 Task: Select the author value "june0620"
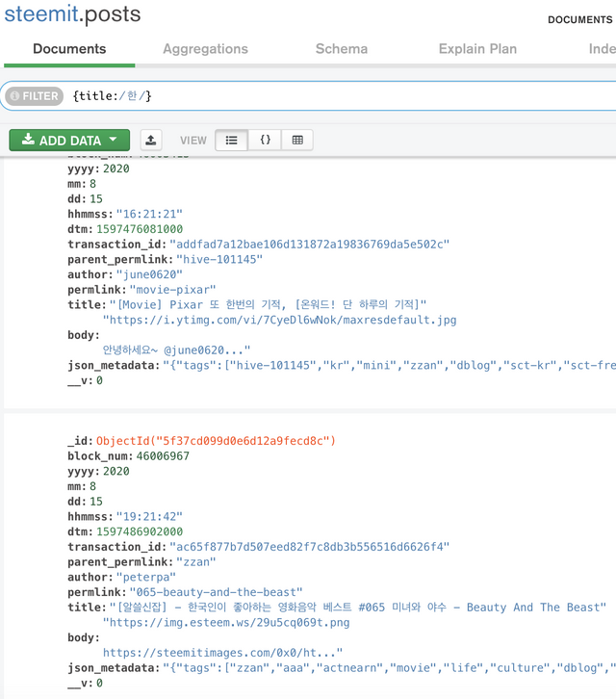[x=148, y=274]
